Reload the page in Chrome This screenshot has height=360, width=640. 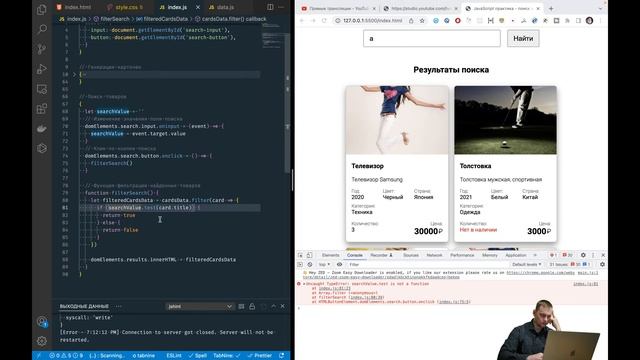click(x=324, y=20)
